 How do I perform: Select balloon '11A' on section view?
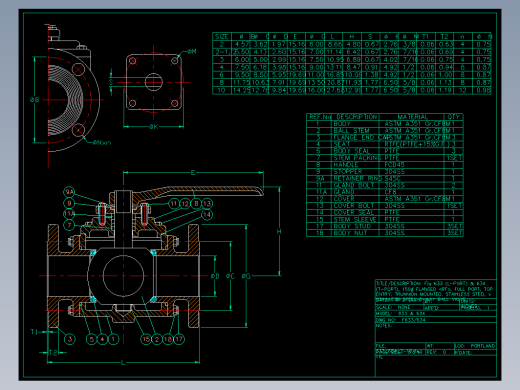tap(69, 214)
